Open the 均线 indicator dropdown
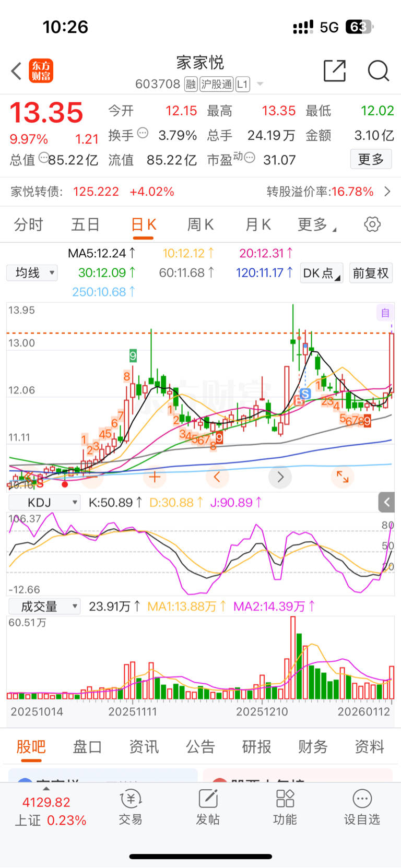Image resolution: width=401 pixels, height=868 pixels. pos(32,273)
